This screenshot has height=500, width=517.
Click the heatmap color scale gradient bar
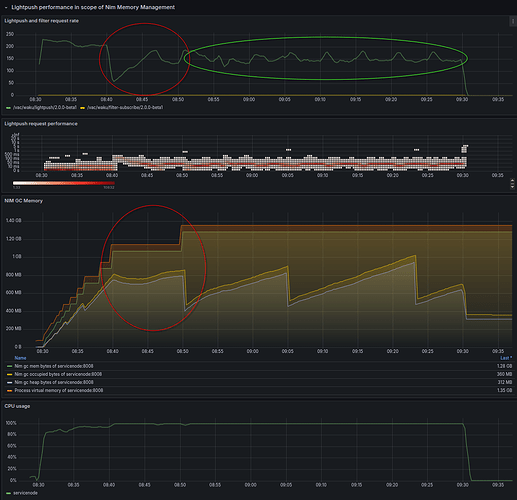pos(64,183)
